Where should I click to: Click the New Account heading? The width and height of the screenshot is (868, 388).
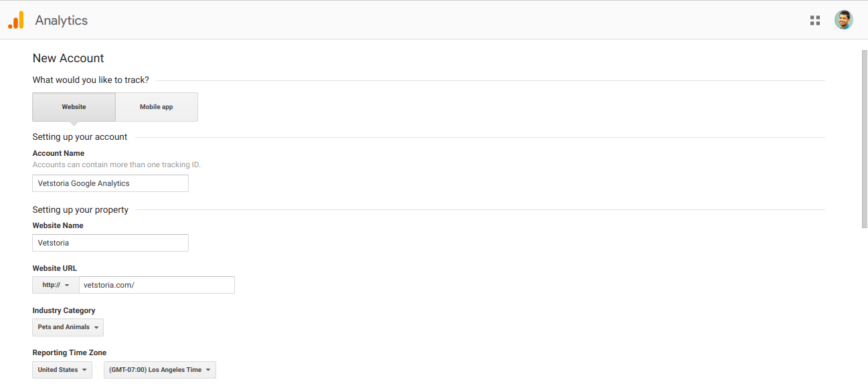68,58
